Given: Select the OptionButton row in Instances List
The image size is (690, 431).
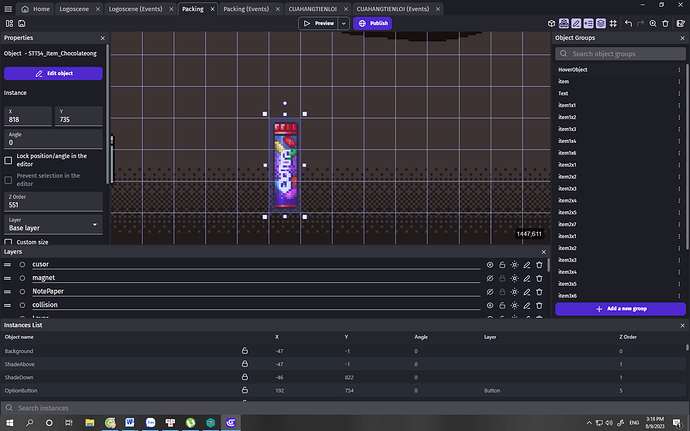Looking at the screenshot, I should tap(345, 390).
